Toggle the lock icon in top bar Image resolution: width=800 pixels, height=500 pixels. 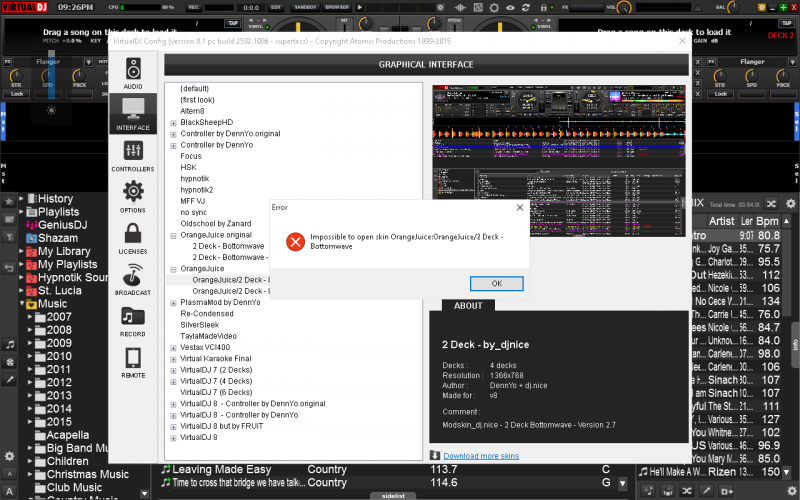click(x=543, y=8)
